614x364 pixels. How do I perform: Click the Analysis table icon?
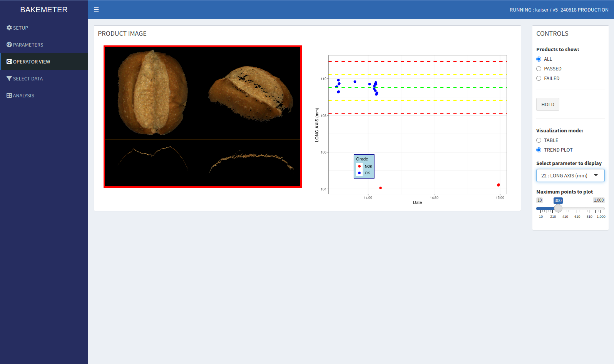[x=9, y=95]
